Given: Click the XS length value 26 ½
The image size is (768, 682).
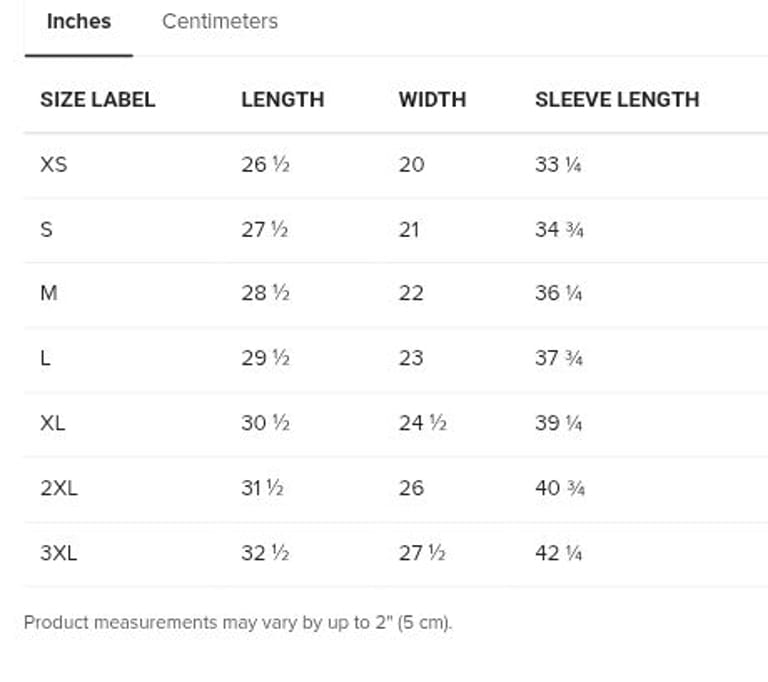Looking at the screenshot, I should pyautogui.click(x=265, y=164).
